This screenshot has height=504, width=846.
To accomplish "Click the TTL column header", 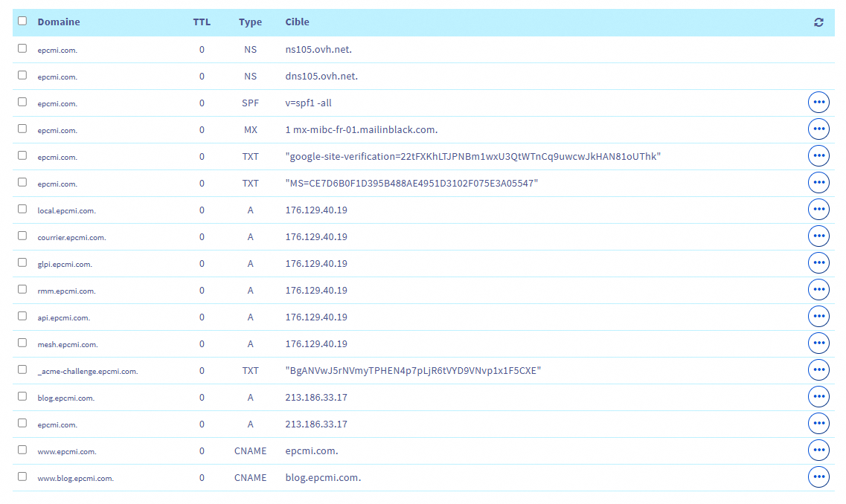I will [x=202, y=22].
